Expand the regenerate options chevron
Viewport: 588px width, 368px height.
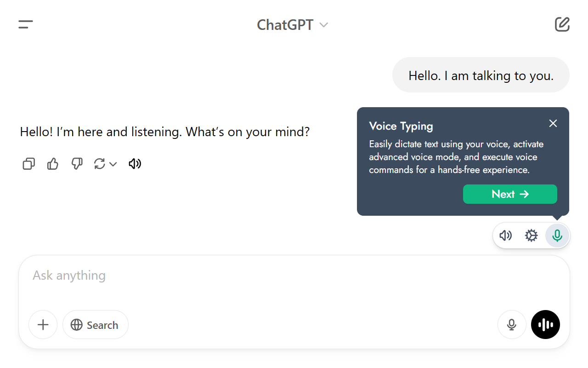[x=113, y=164]
